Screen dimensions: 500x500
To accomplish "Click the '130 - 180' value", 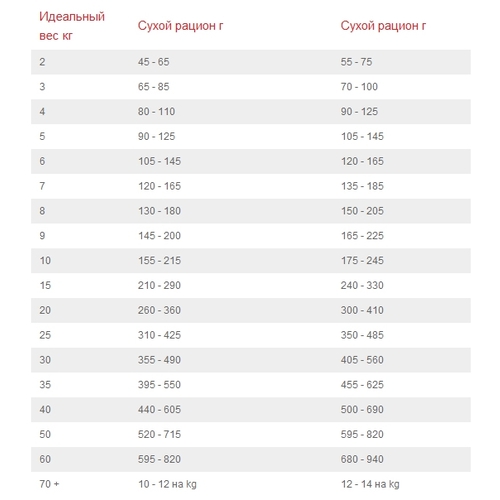I will [x=159, y=211].
